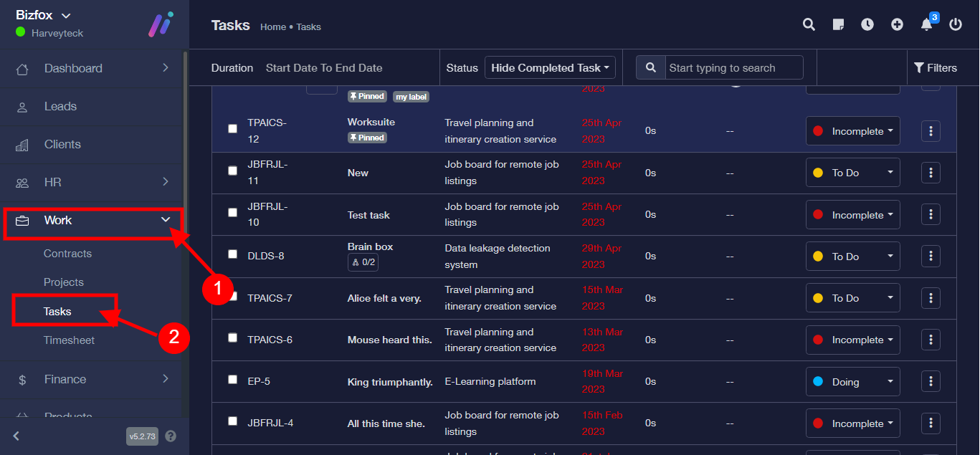980x455 pixels.
Task: Click the plus add-new icon in header
Action: (897, 25)
